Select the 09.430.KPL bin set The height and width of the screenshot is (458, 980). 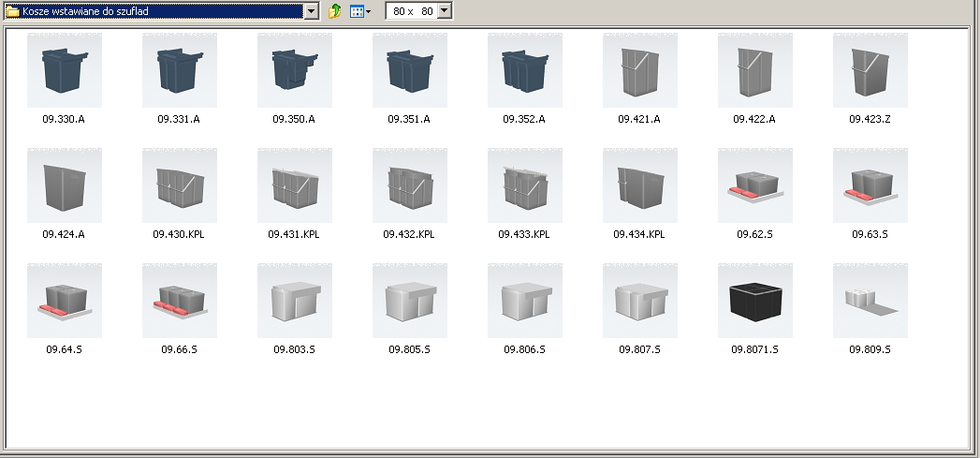(180, 185)
